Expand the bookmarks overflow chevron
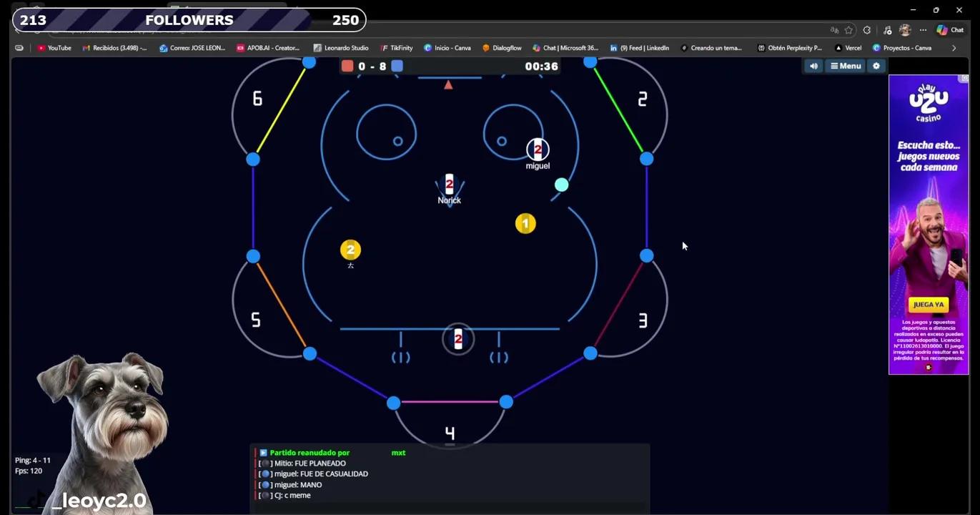The height and width of the screenshot is (515, 980). click(x=954, y=48)
